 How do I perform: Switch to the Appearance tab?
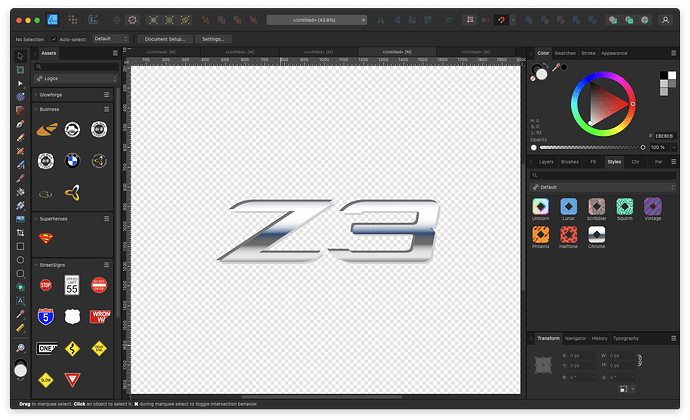point(614,53)
